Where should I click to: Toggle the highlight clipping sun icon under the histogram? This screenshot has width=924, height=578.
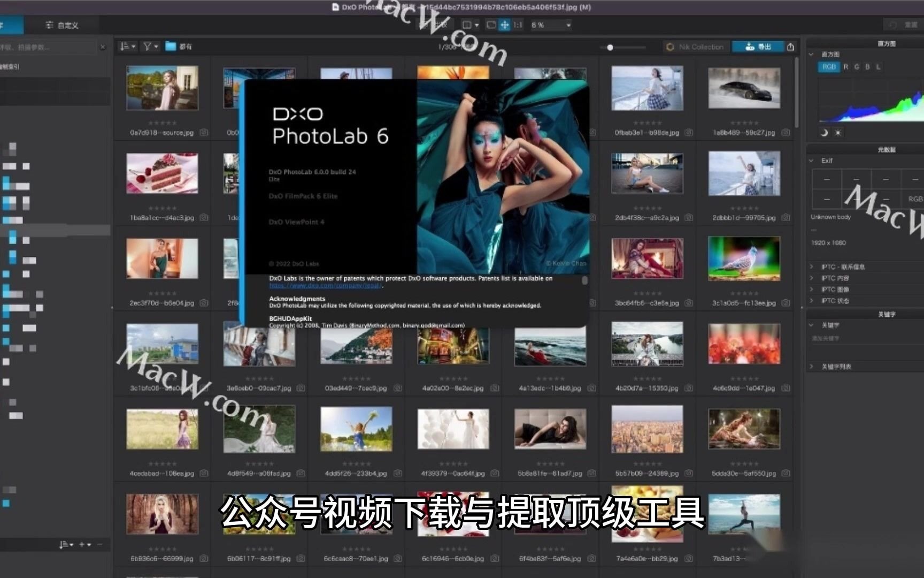[x=838, y=132]
